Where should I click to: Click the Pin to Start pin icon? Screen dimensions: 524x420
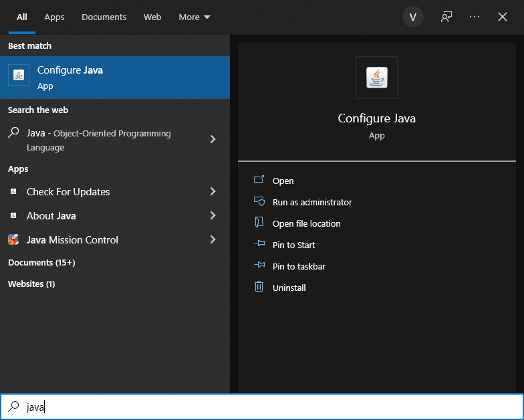pyautogui.click(x=259, y=243)
